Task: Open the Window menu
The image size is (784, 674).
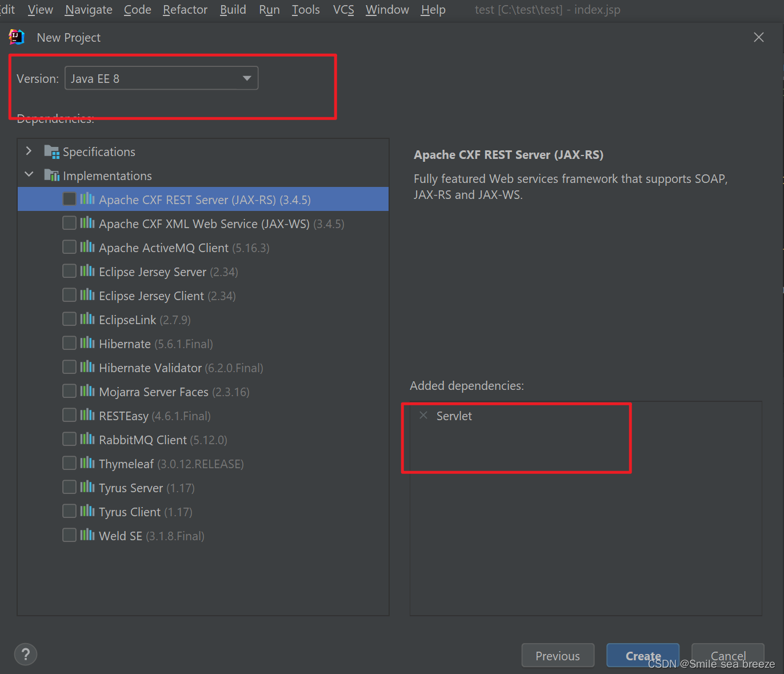Action: (387, 10)
